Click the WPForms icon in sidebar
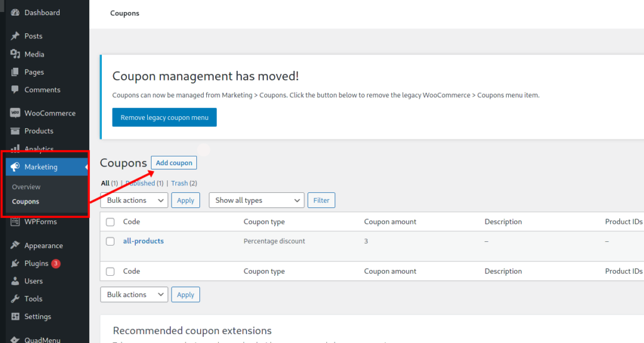Image resolution: width=644 pixels, height=343 pixels. 15,222
